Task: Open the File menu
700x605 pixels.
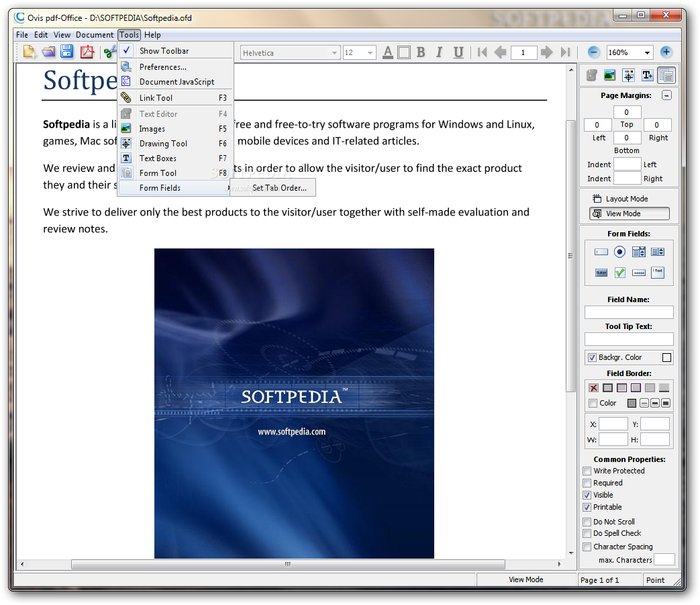Action: pos(22,35)
